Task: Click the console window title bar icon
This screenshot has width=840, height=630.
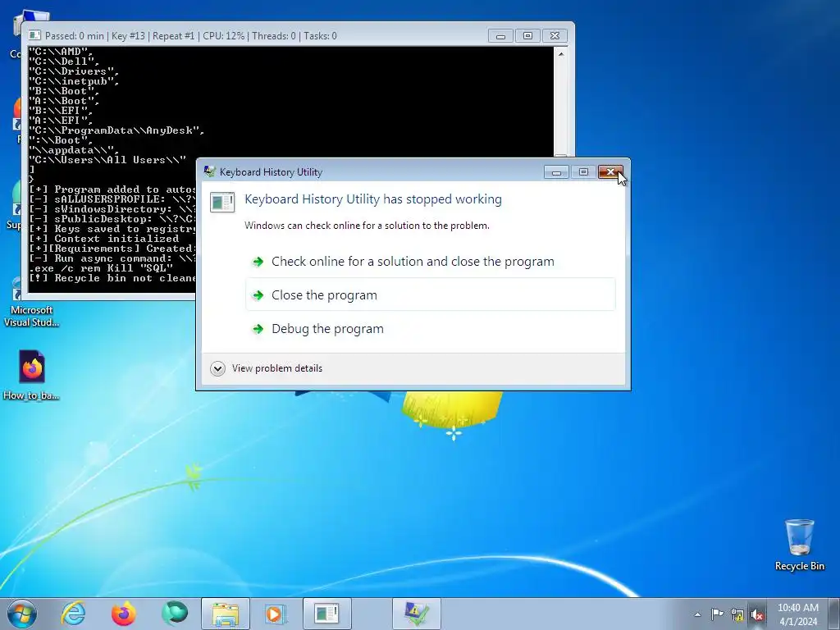Action: click(34, 36)
